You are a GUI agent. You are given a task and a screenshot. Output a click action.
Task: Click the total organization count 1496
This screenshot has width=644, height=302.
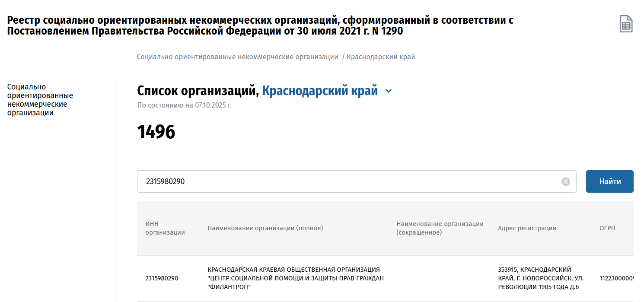[x=156, y=132]
